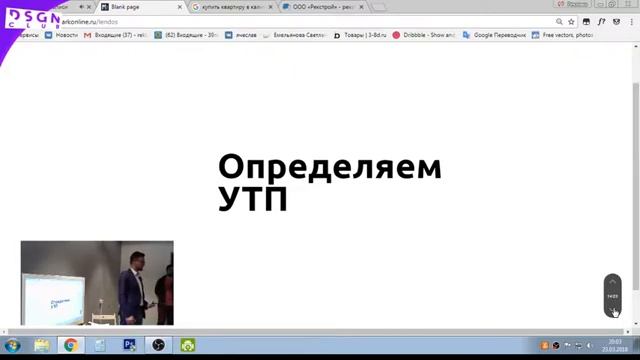Close the 'купить квартиру' tab

pos(270,7)
